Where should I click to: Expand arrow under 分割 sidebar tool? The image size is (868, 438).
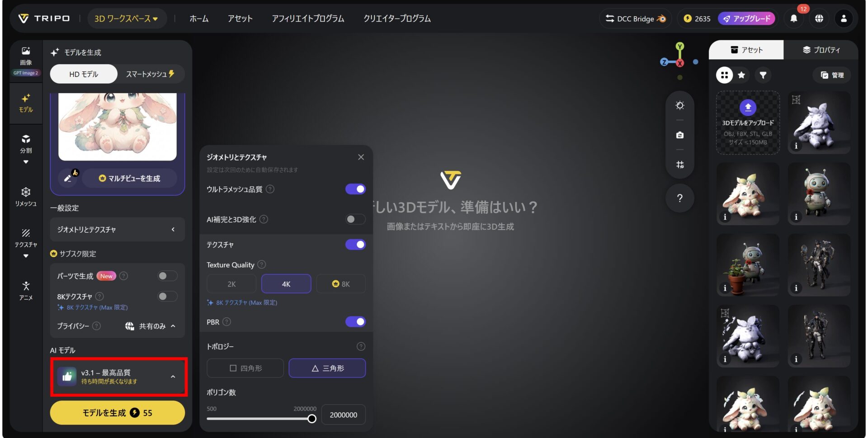(26, 162)
